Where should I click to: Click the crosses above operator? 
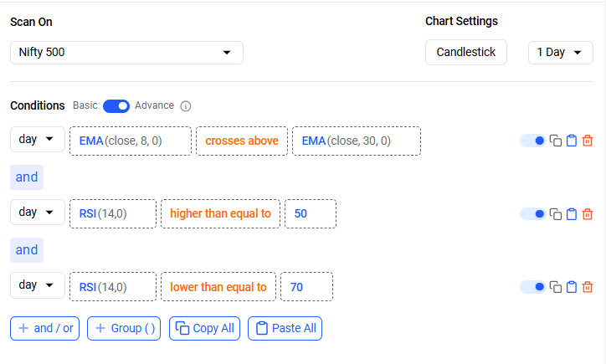click(x=242, y=141)
